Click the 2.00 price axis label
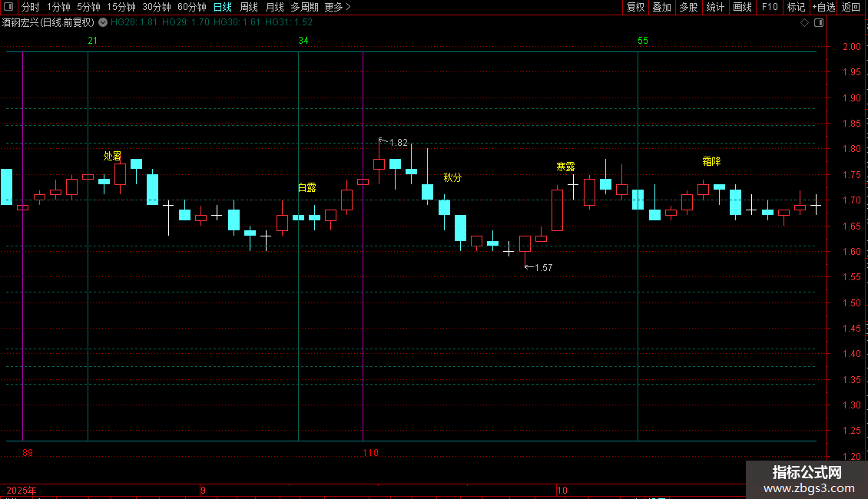This screenshot has height=499, width=868. [851, 47]
